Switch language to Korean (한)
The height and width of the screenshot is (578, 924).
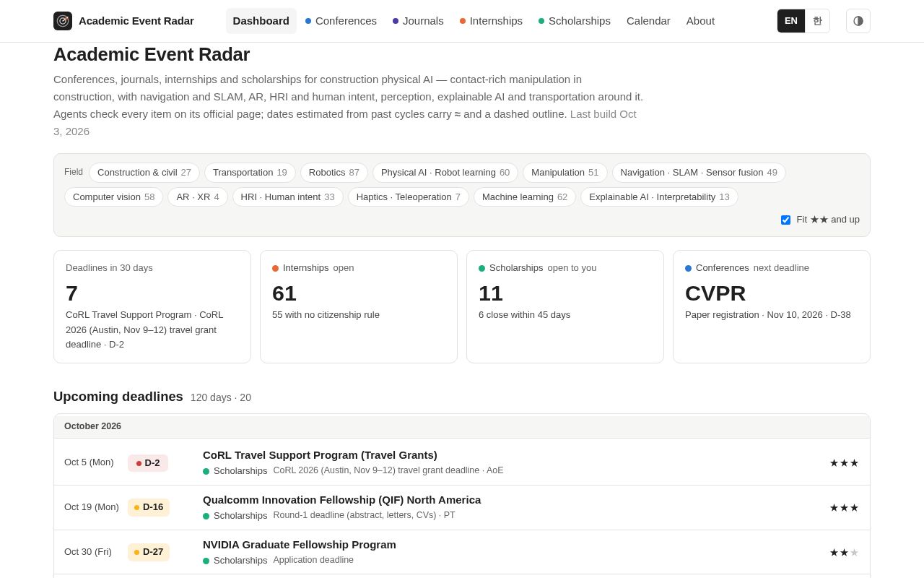click(x=817, y=21)
